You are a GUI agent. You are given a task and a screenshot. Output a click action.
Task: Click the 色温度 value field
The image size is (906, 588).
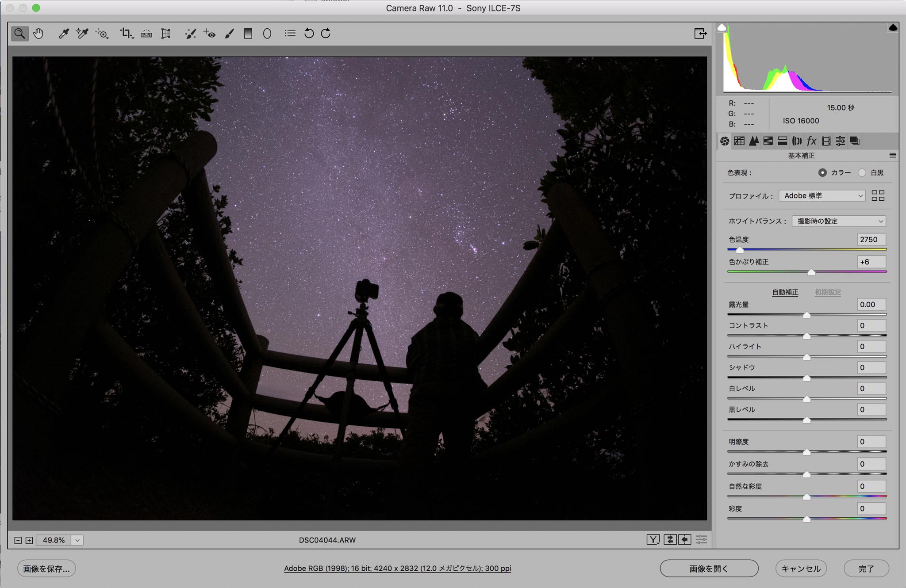[x=871, y=239]
